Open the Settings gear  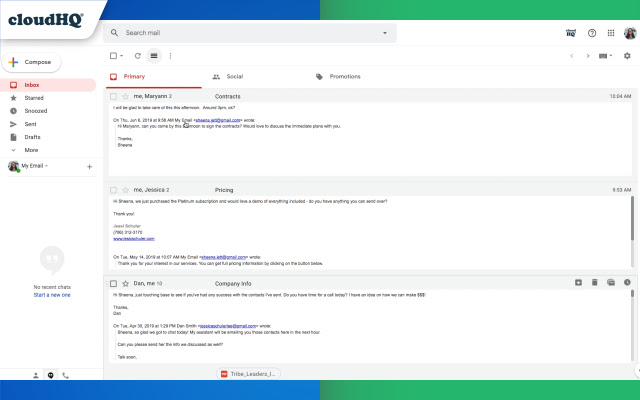(627, 56)
